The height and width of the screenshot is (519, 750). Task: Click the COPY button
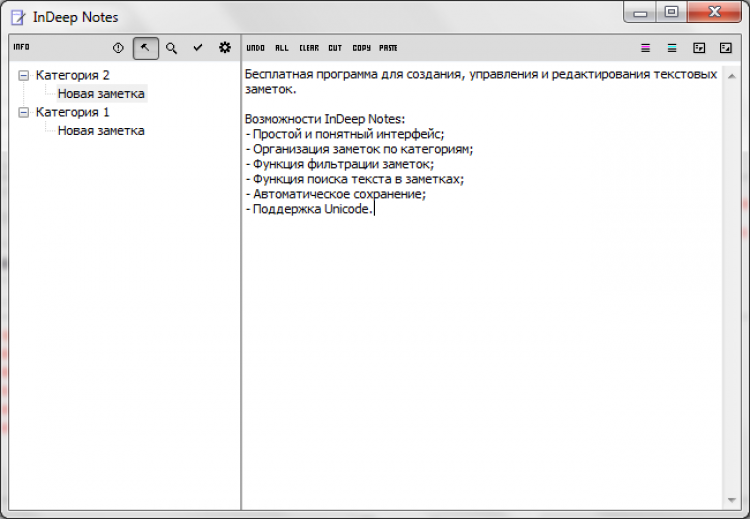coord(362,48)
